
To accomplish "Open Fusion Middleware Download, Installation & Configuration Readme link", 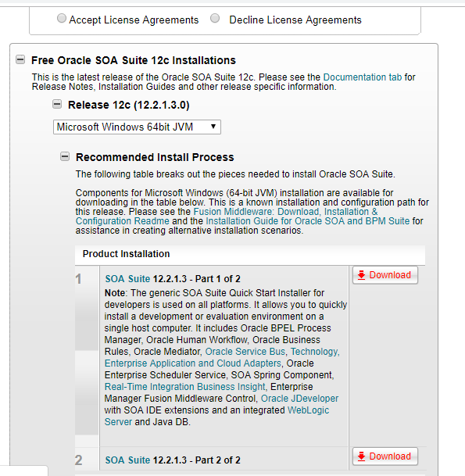I will point(227,217).
